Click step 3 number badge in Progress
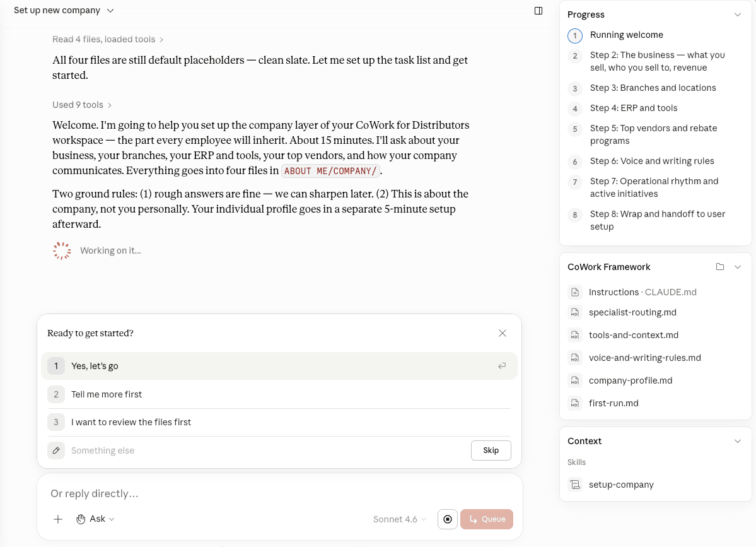Screen dimensions: 756x547 click(574, 89)
